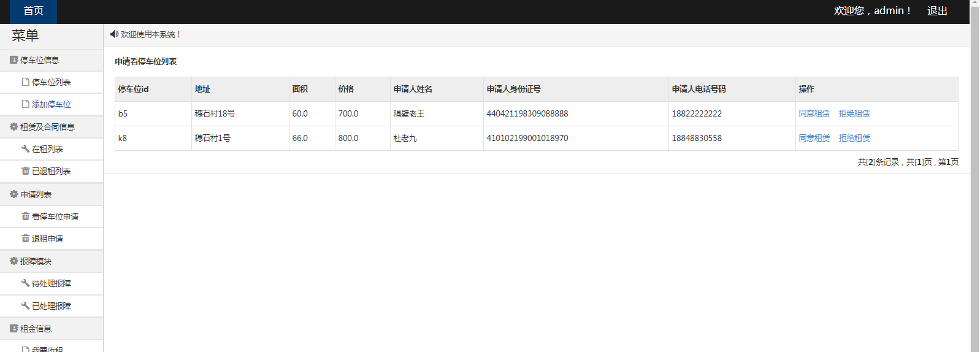This screenshot has width=980, height=352.
Task: Click ID number 410102199001018970
Action: coord(527,139)
